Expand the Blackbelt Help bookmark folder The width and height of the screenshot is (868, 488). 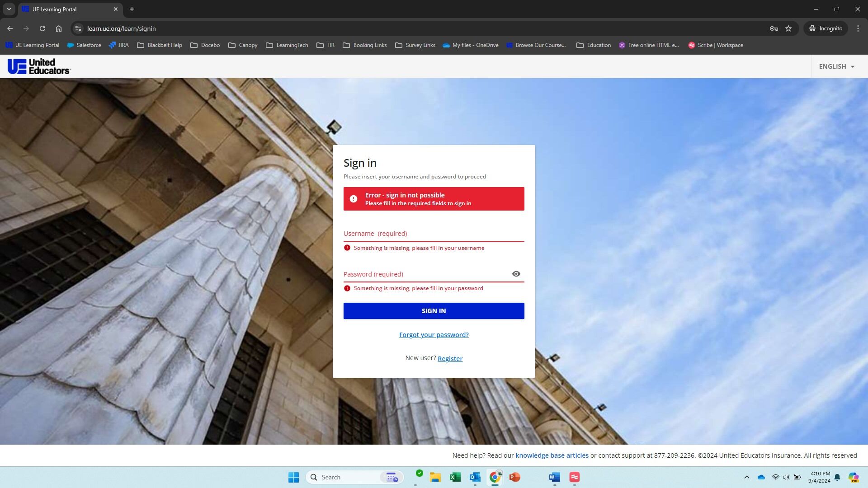[x=160, y=45]
